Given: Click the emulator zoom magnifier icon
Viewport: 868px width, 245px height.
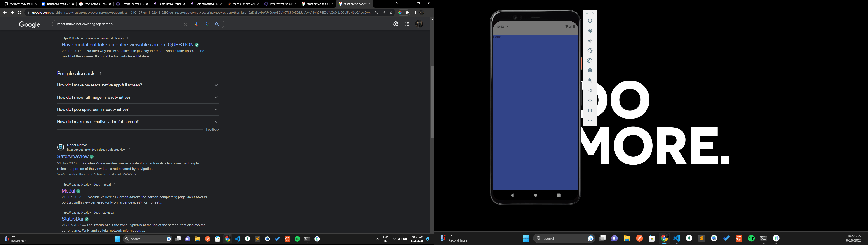Looking at the screenshot, I should tap(590, 81).
